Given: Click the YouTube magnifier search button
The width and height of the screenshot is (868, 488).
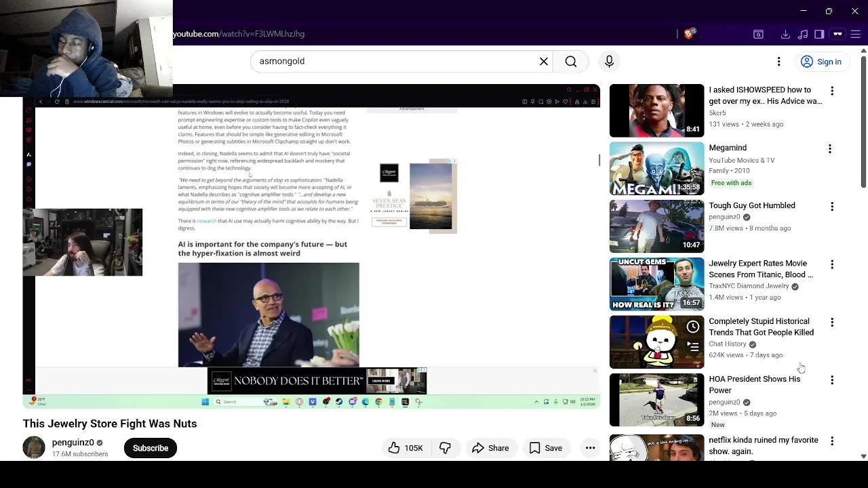Looking at the screenshot, I should point(571,62).
